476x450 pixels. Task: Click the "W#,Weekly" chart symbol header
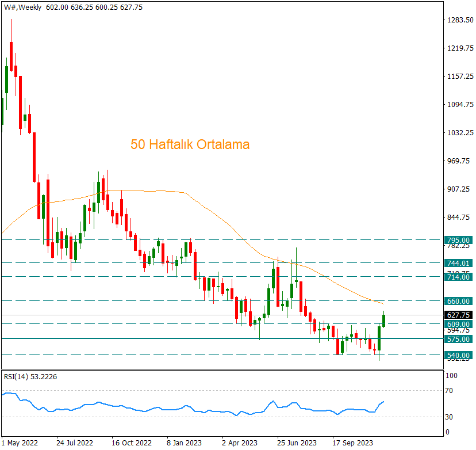[x=22, y=7]
